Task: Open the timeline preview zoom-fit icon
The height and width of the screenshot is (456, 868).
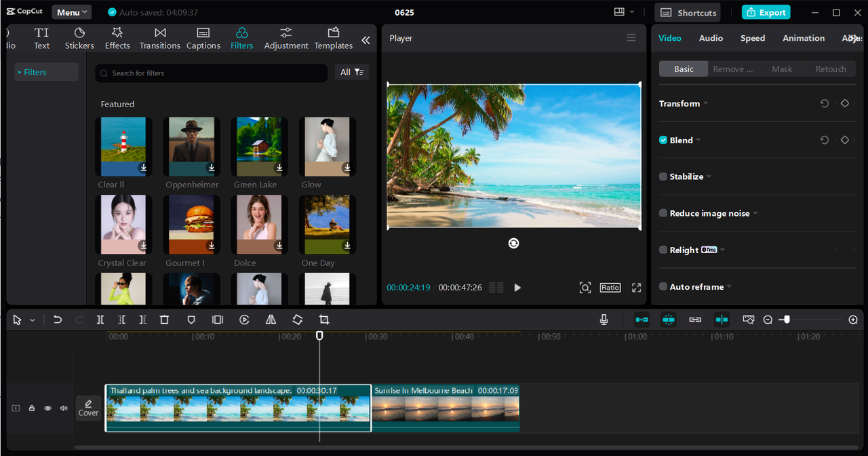Action: point(749,320)
